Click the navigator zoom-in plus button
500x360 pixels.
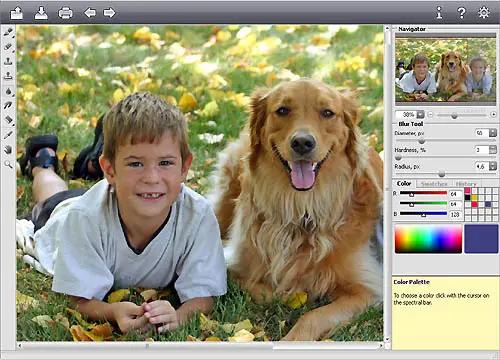(x=493, y=114)
